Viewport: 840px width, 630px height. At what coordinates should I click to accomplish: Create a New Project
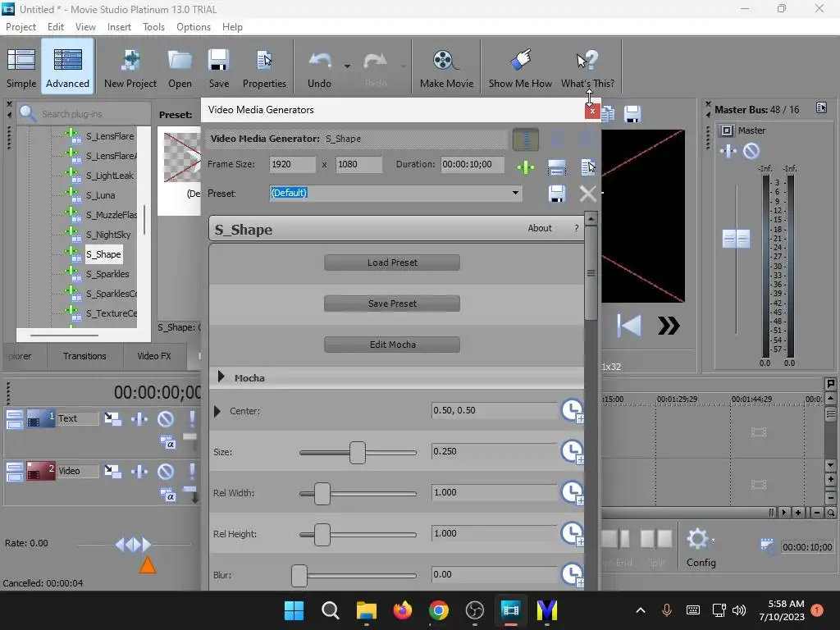[x=130, y=68]
